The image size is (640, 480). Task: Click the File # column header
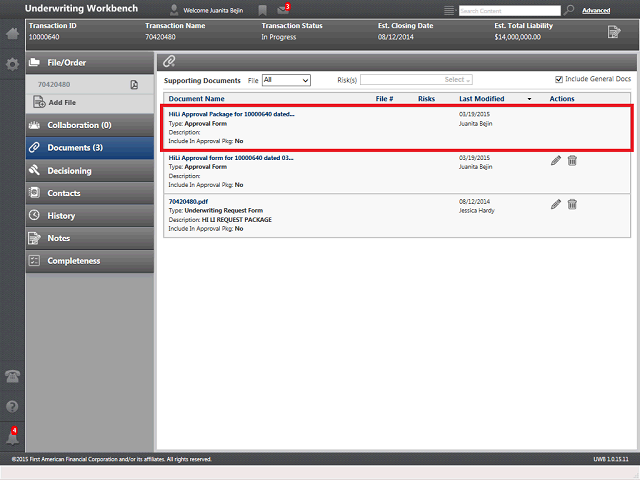[384, 99]
